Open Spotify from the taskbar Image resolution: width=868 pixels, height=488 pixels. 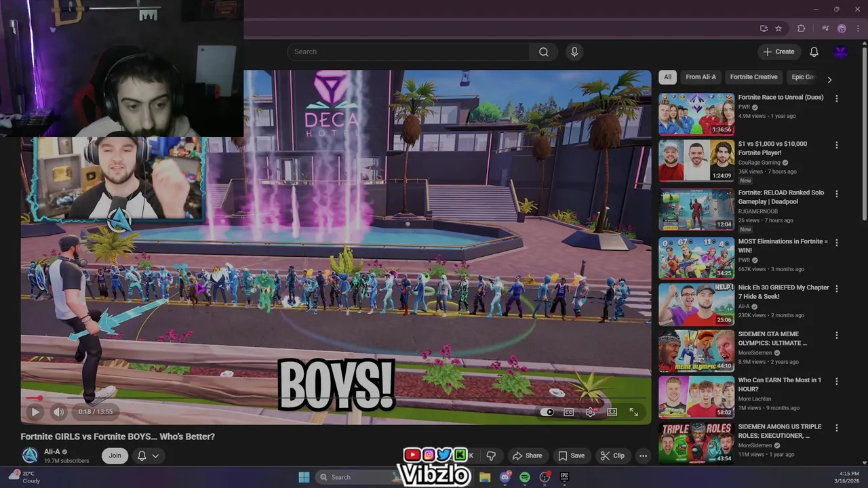[525, 477]
